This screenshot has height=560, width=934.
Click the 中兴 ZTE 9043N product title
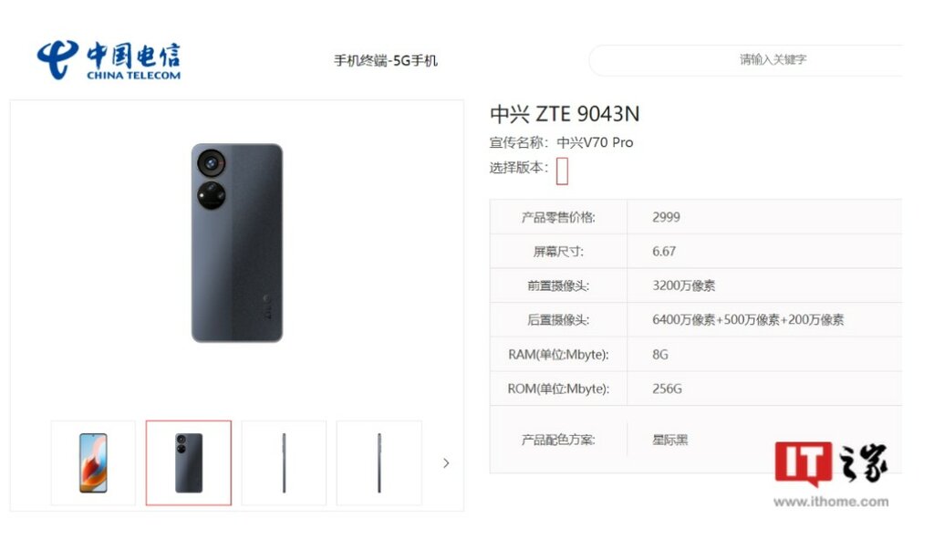tap(565, 114)
